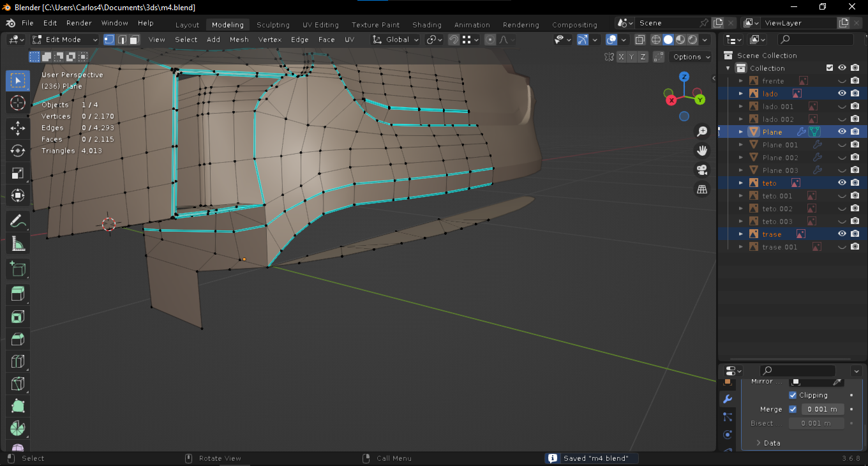868x466 pixels.
Task: Open the Mesh menu
Action: (239, 40)
